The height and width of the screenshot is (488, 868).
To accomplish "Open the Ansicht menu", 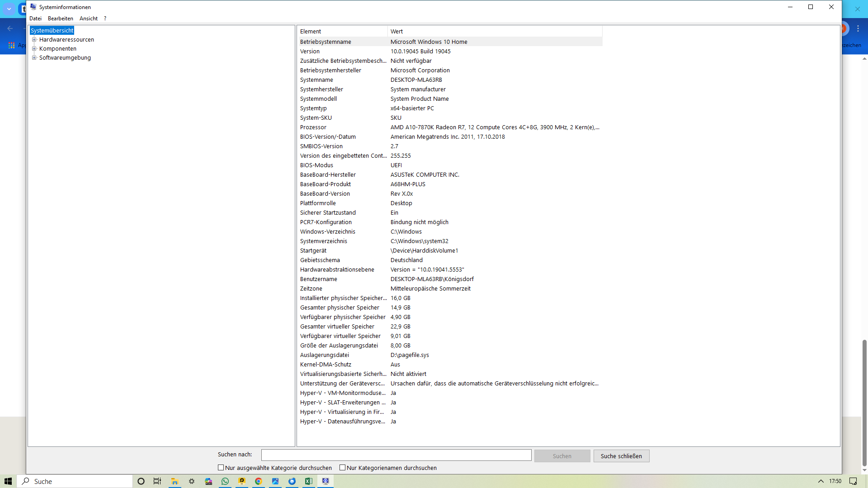I will (x=89, y=19).
